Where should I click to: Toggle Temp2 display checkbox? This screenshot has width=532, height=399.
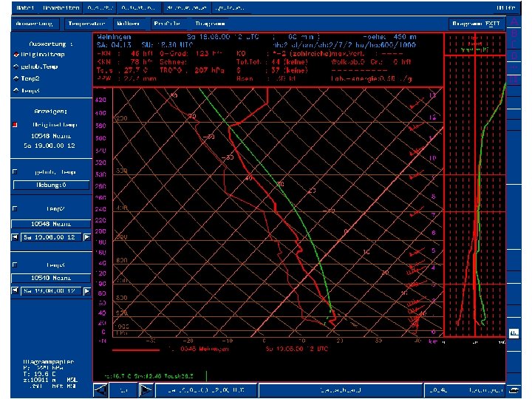[15, 208]
